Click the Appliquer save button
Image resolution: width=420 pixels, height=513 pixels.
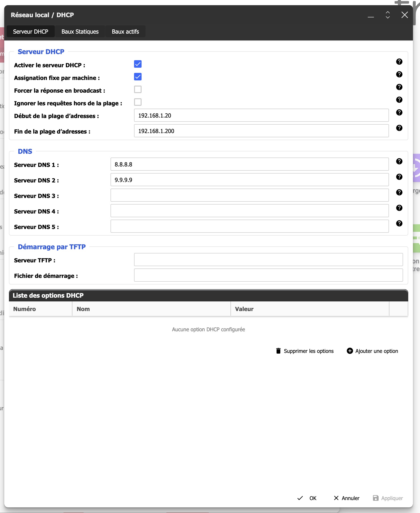388,498
